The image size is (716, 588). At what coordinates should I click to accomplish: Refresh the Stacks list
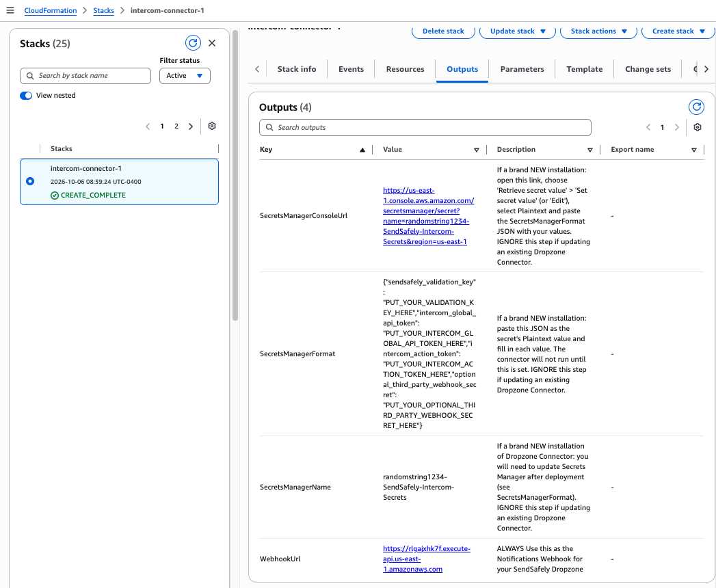pos(193,43)
